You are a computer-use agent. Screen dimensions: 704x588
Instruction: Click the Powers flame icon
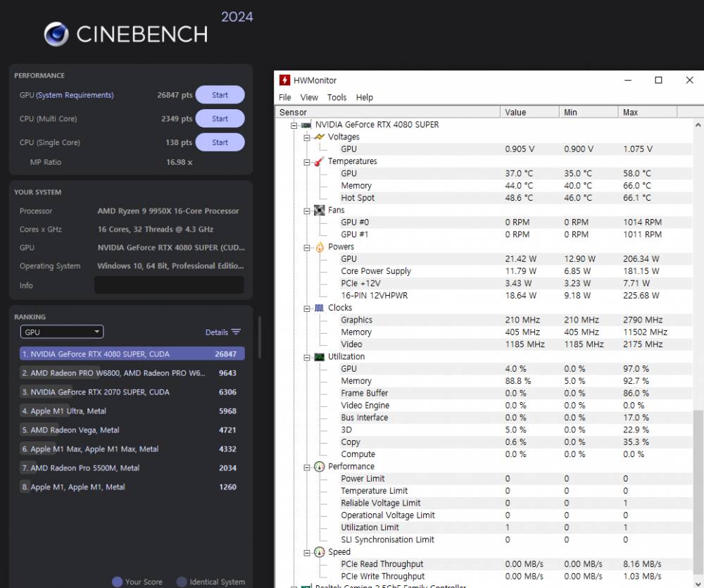pos(319,247)
